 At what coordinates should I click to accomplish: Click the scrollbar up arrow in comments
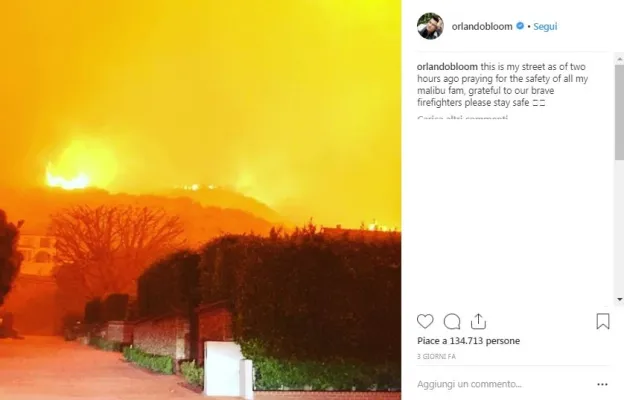point(619,60)
